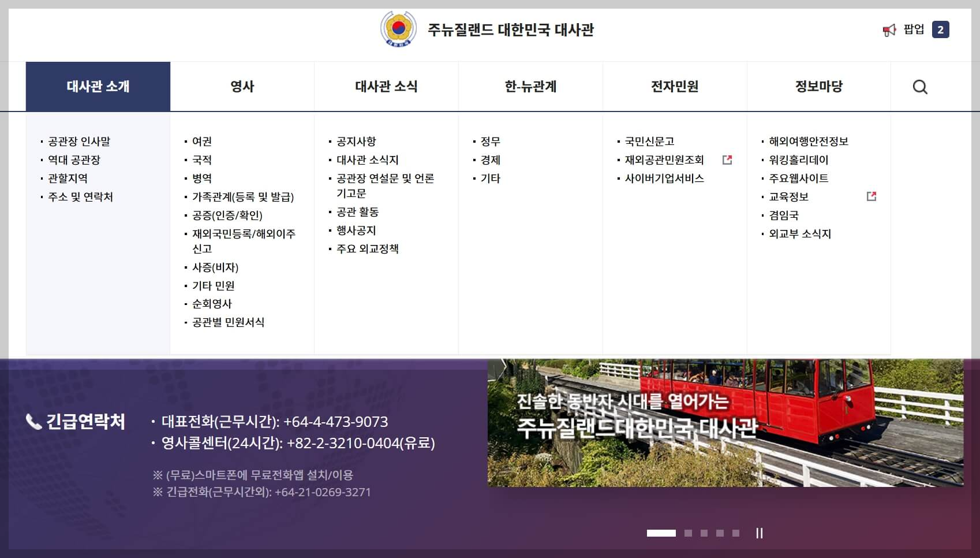
Task: Pause the banner slideshow
Action: 759,533
